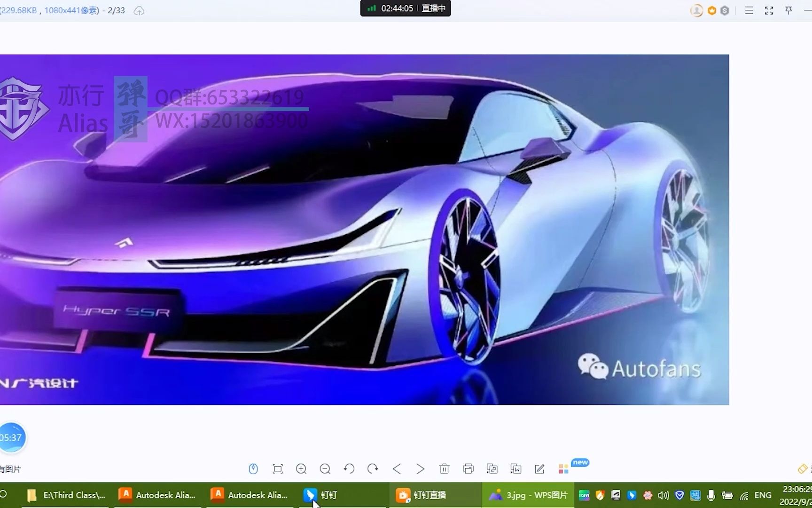Image resolution: width=812 pixels, height=508 pixels.
Task: Fit the image to the screen
Action: 278,468
